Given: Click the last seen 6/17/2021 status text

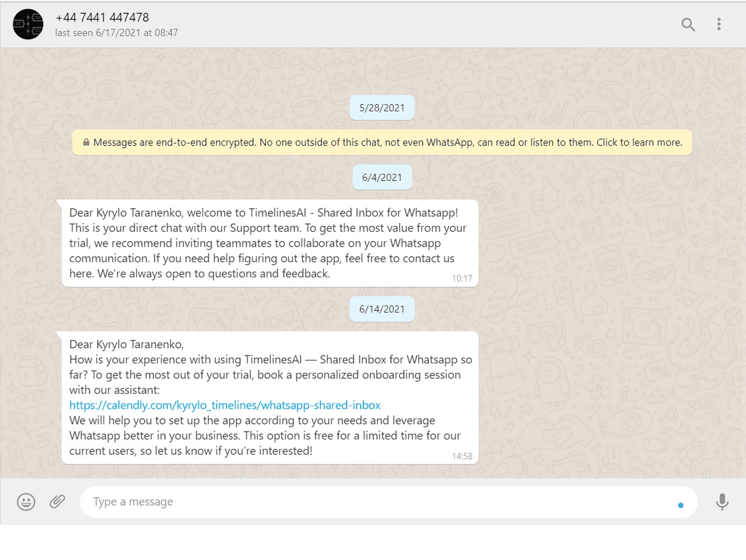Looking at the screenshot, I should (x=117, y=33).
